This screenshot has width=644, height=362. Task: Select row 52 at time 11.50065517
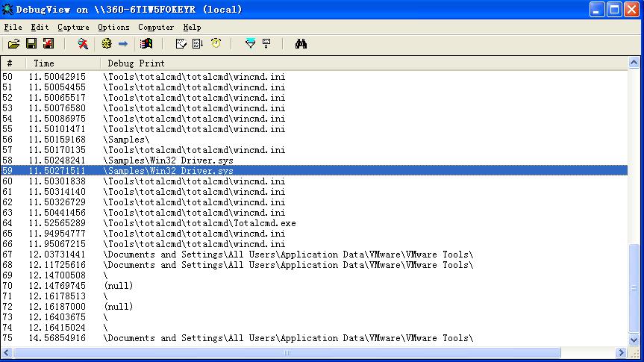point(313,98)
